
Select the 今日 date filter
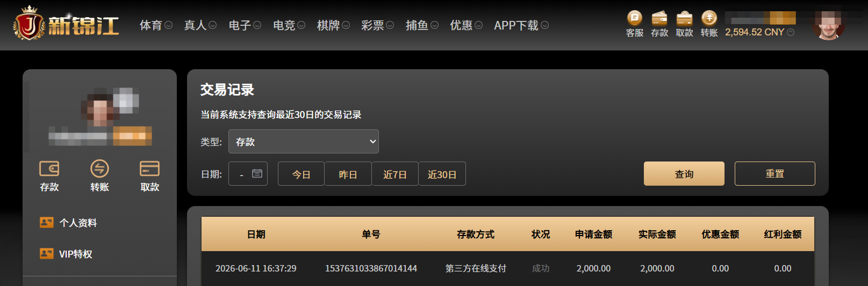(x=301, y=174)
